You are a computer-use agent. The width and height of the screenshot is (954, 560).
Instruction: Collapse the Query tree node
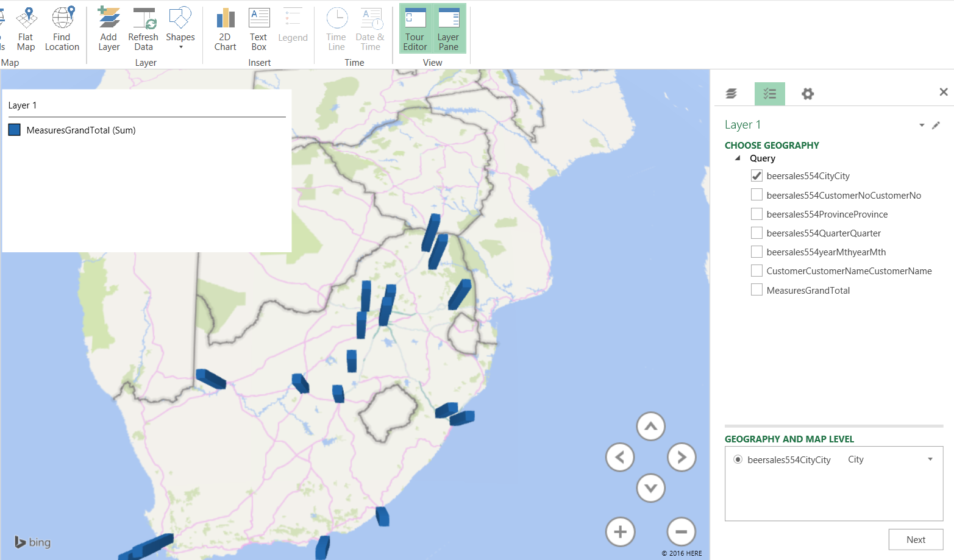pyautogui.click(x=738, y=158)
